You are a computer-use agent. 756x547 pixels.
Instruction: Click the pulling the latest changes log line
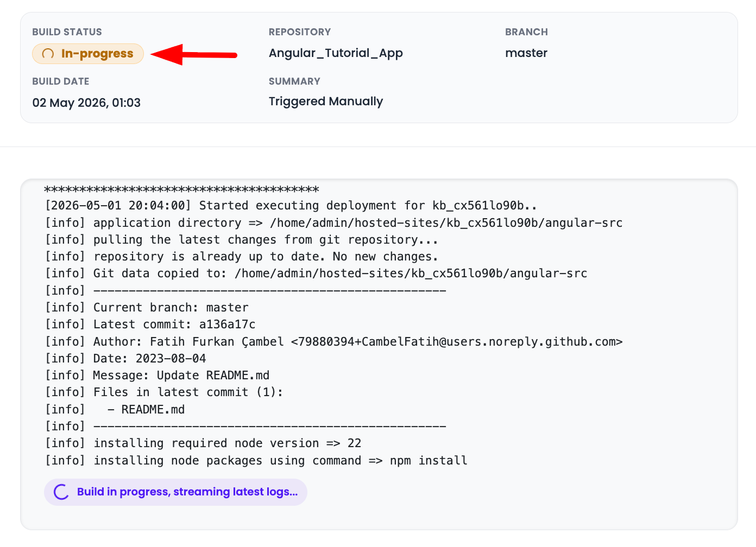coord(241,240)
